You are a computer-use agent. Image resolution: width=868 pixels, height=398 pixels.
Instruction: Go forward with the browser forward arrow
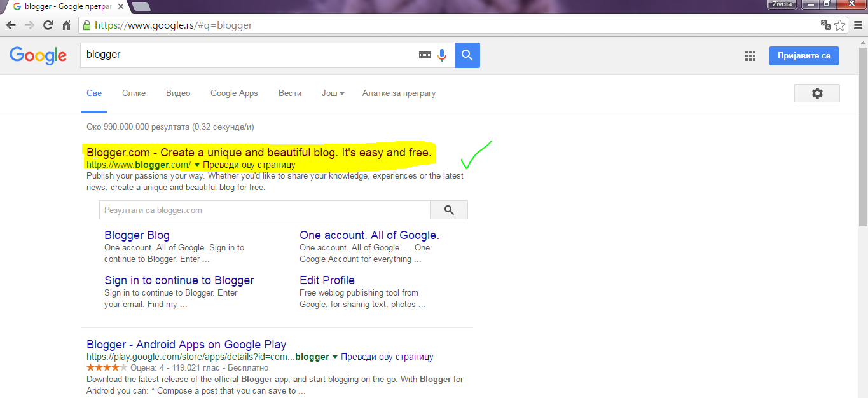click(x=29, y=25)
